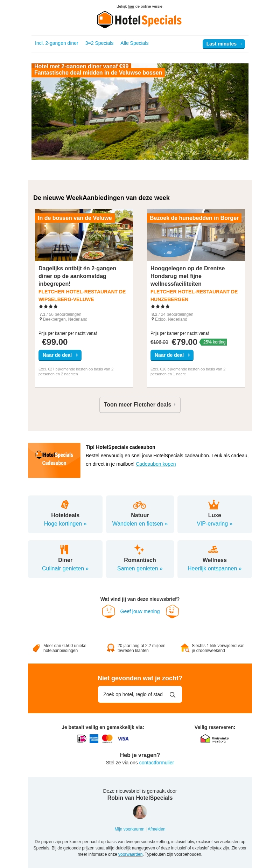Image resolution: width=280 pixels, height=868 pixels.
Task: Click the Luxe crown icon
Action: click(x=214, y=505)
